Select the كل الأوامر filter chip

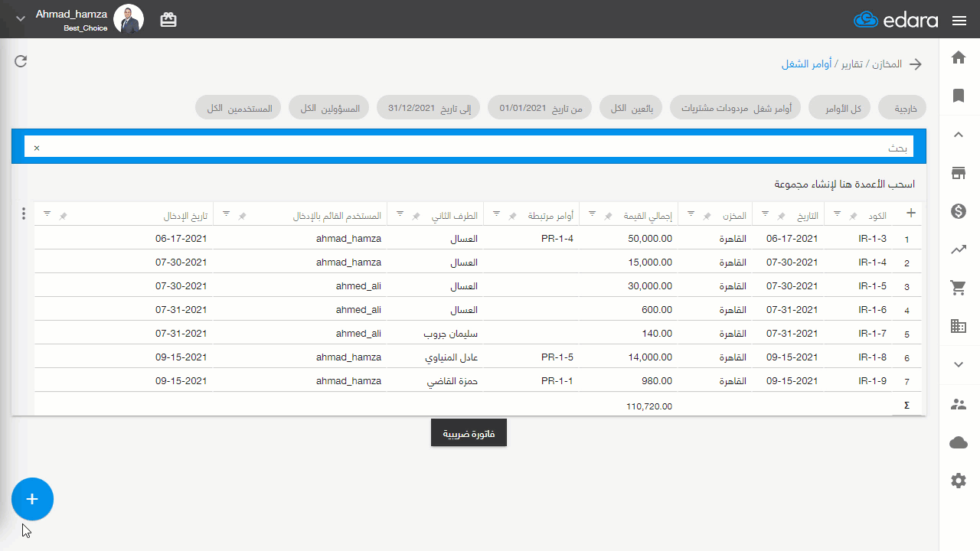[841, 108]
